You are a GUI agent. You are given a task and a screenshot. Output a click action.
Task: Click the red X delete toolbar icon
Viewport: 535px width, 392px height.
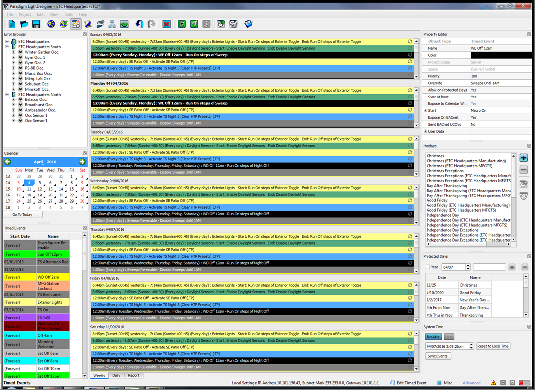[166, 24]
